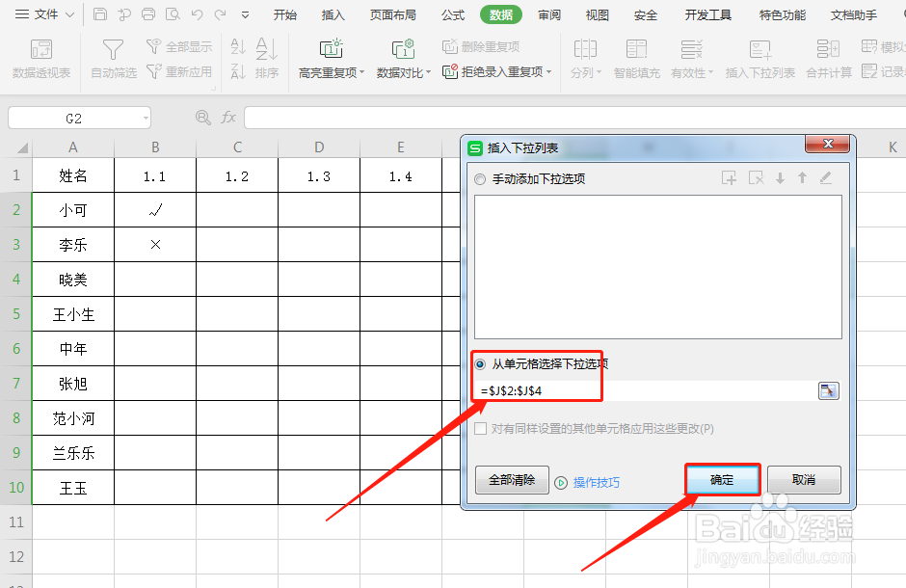The height and width of the screenshot is (588, 906).
Task: Open the 文件 menu
Action: tap(45, 14)
